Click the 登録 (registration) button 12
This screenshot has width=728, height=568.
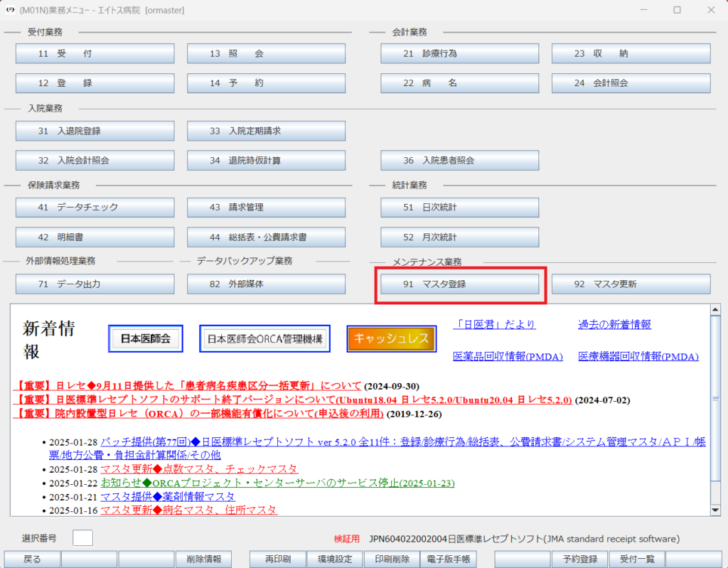[x=95, y=83]
